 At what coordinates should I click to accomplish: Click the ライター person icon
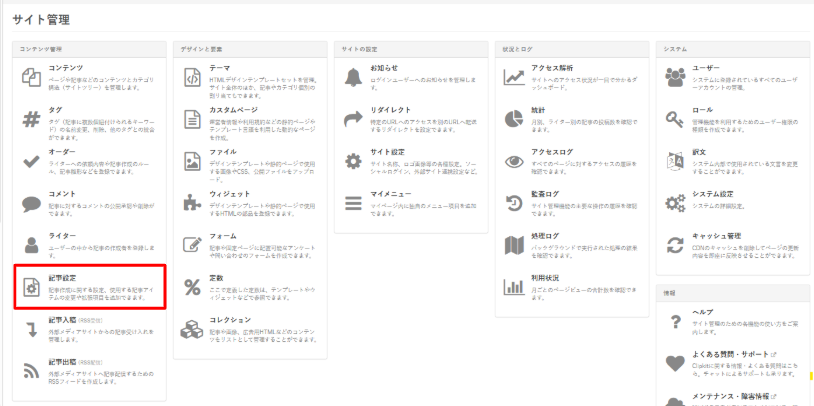coord(31,245)
